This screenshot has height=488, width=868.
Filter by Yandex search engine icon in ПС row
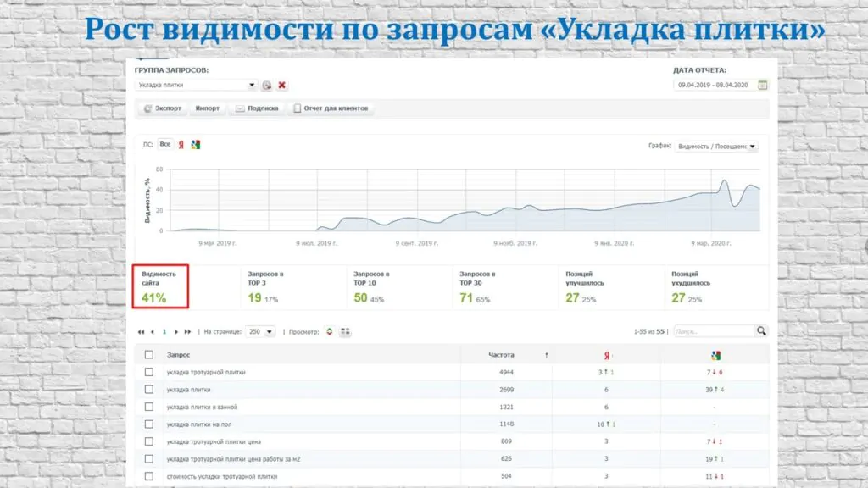pyautogui.click(x=181, y=144)
